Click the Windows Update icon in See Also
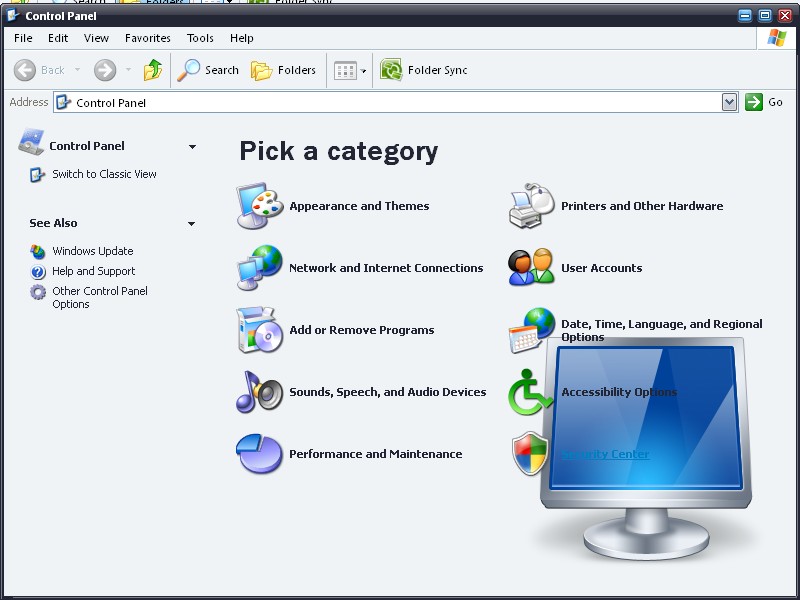Image resolution: width=800 pixels, height=600 pixels. (37, 252)
